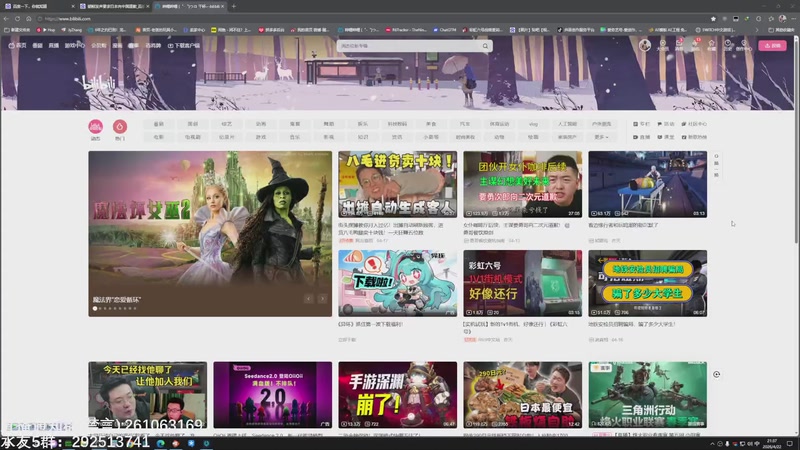This screenshot has height=450, width=800.
Task: Close the second browser tab
Action: tap(147, 6)
